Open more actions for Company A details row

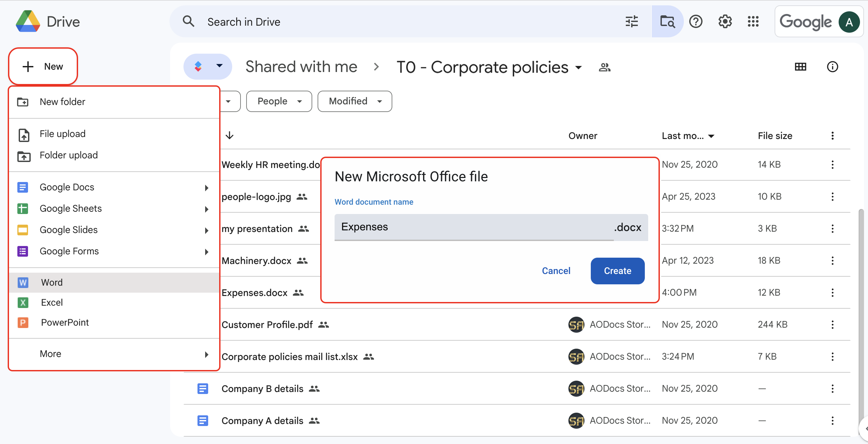point(832,420)
